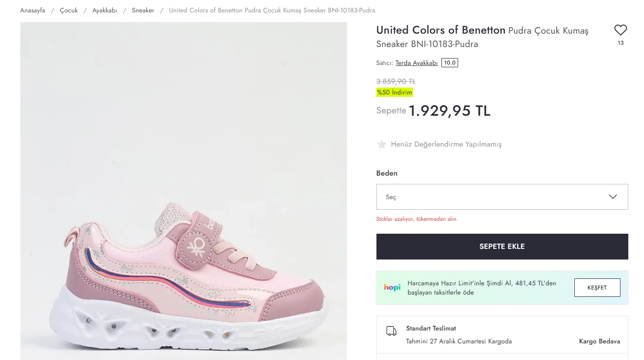Open seller Terda Ayakkabı link
Screen dimensions: 644x360
tap(417, 63)
